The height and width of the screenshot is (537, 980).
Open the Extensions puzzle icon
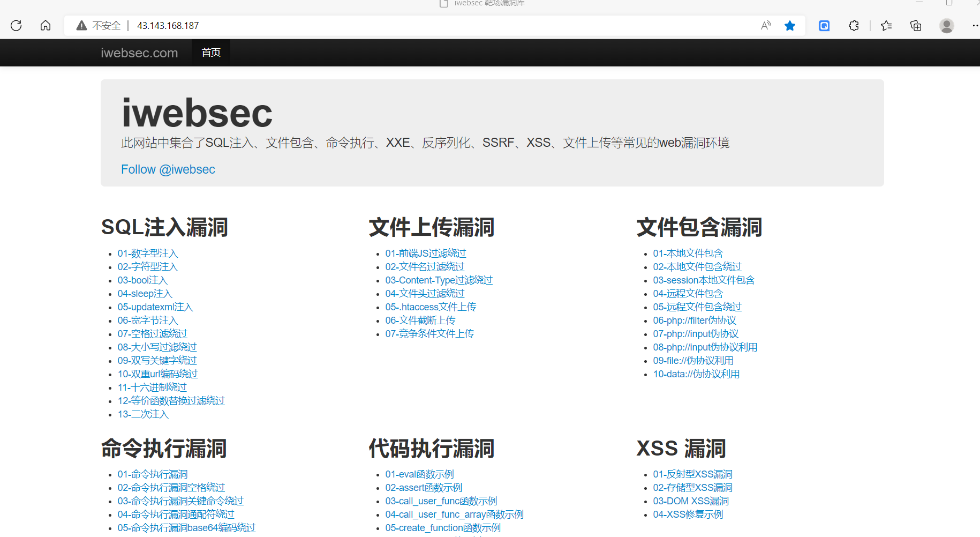(x=854, y=25)
